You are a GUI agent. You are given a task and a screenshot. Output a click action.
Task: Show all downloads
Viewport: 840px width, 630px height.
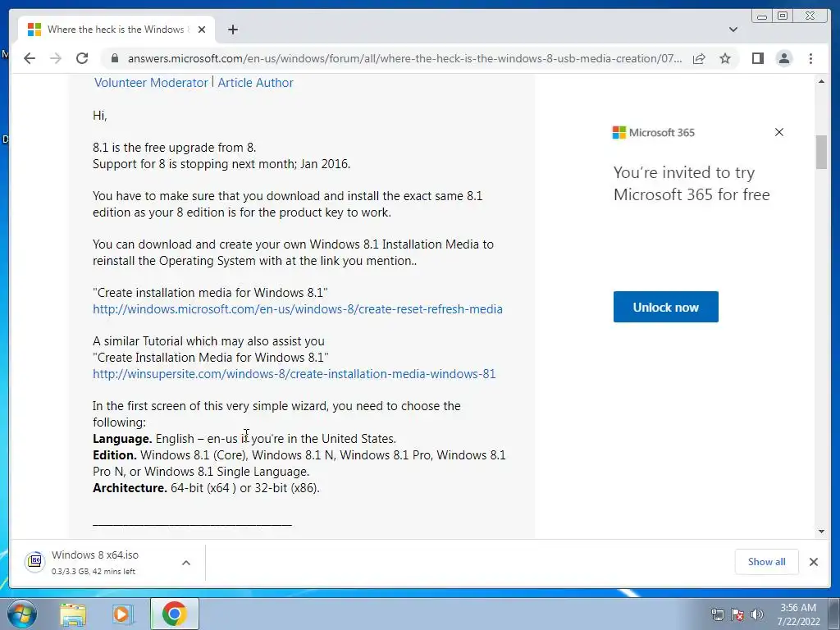click(x=767, y=561)
